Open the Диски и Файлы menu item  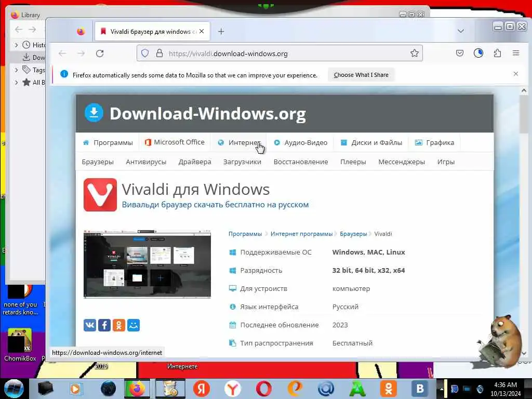(x=371, y=142)
